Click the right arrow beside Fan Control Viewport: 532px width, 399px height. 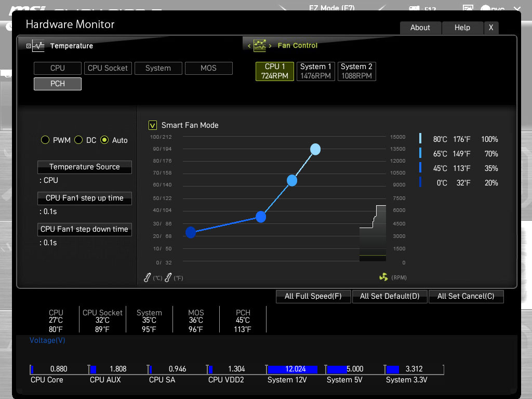270,46
